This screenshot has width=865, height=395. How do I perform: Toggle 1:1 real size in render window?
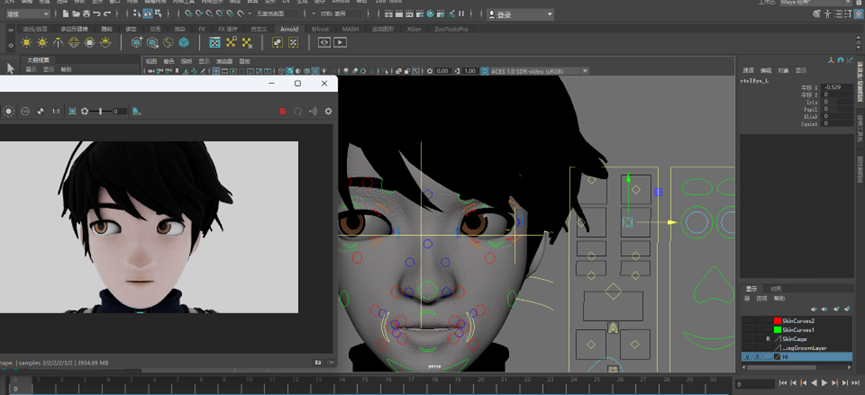(x=56, y=111)
